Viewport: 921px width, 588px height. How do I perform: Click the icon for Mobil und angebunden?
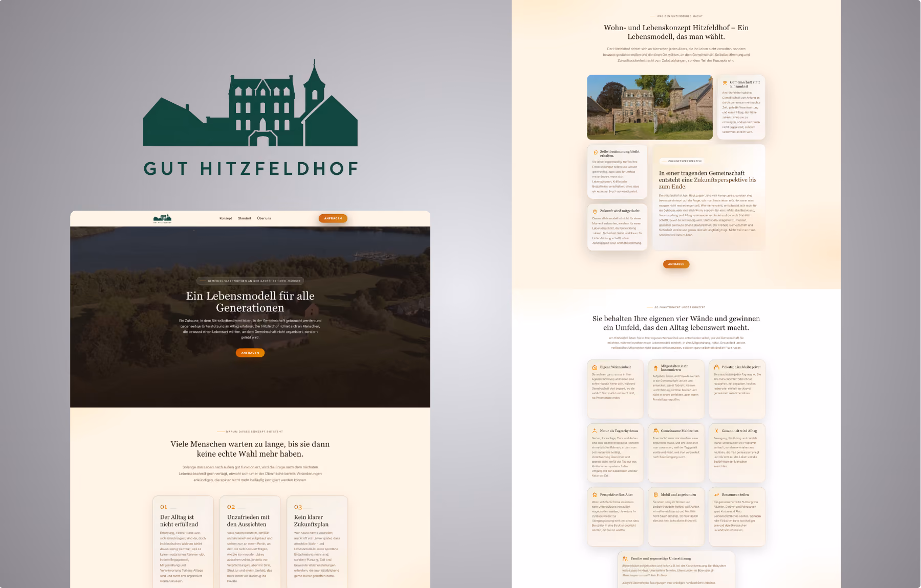[x=655, y=495]
